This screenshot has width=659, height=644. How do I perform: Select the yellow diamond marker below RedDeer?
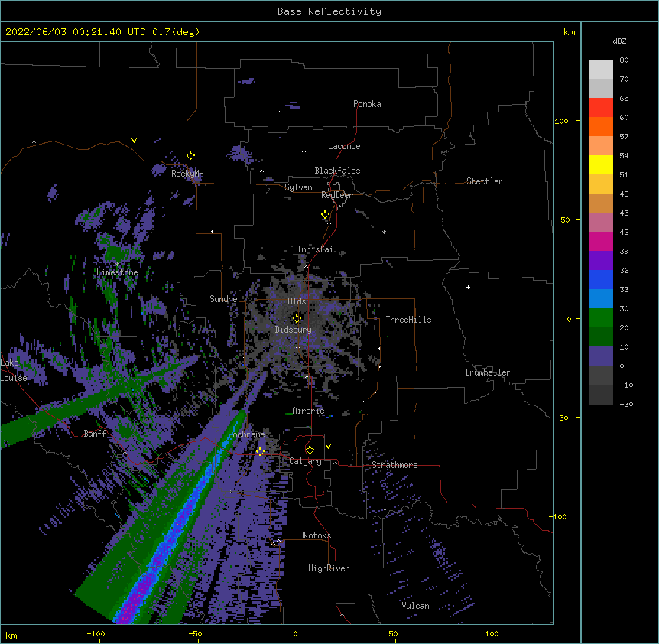[x=326, y=215]
